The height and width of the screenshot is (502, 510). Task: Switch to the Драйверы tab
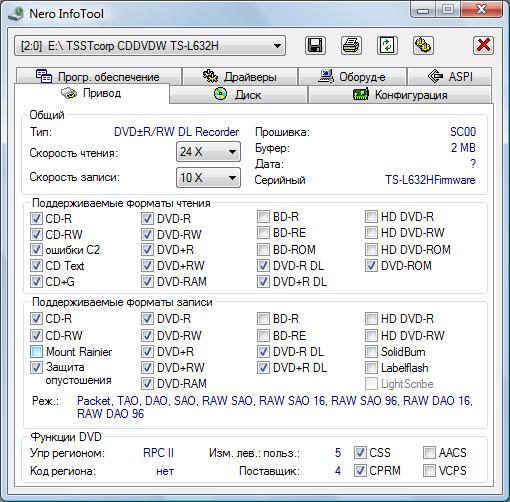pos(240,76)
